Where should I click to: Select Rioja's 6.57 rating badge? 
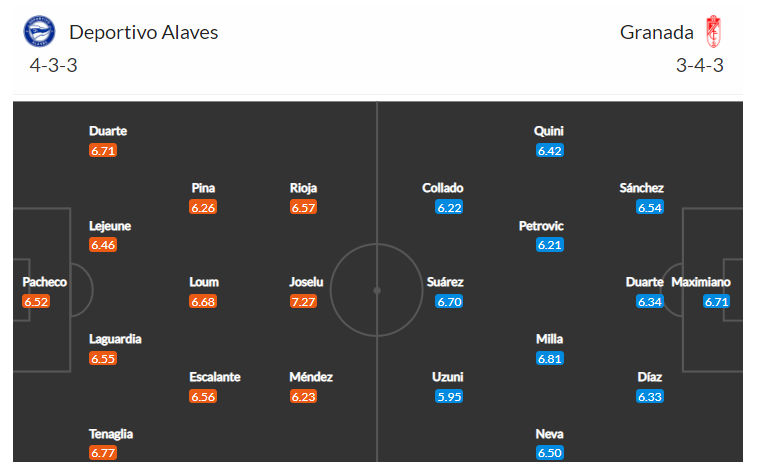[303, 207]
